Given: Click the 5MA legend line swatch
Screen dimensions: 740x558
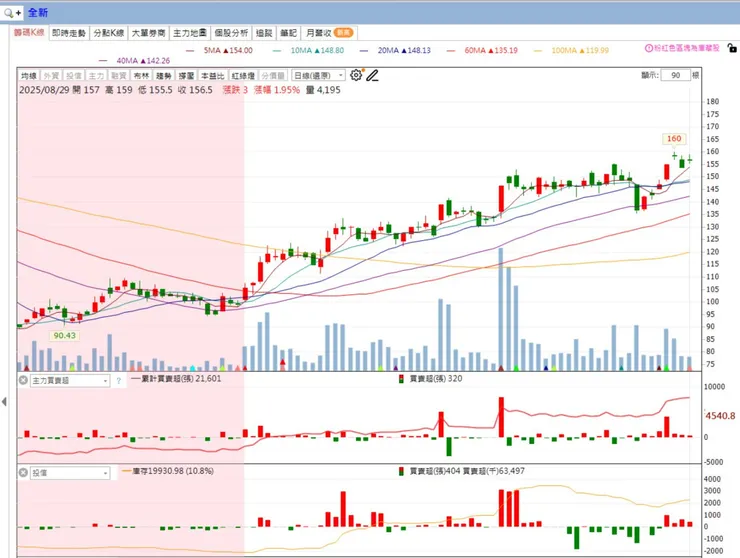Looking at the screenshot, I should click(190, 51).
